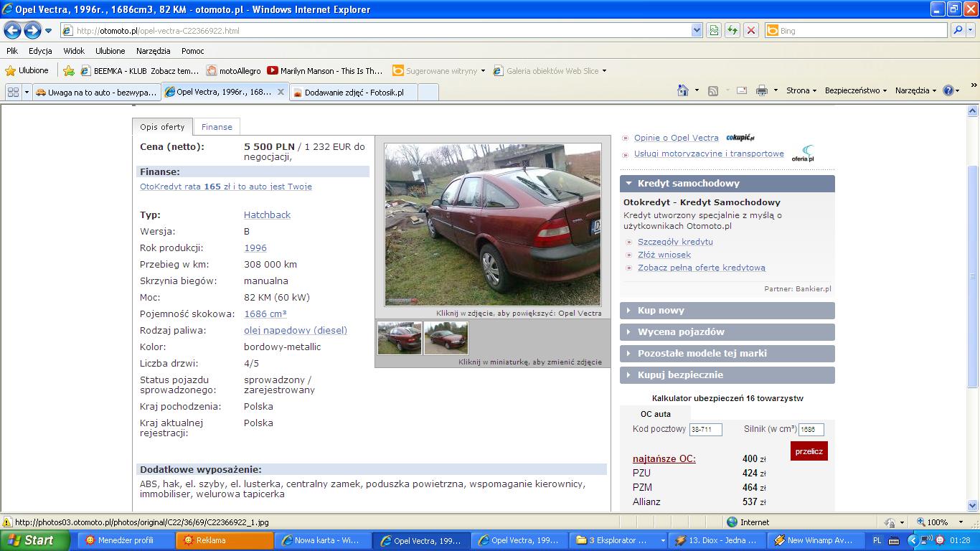This screenshot has height=551, width=980.
Task: Open the Pomoc menu
Action: 193,51
